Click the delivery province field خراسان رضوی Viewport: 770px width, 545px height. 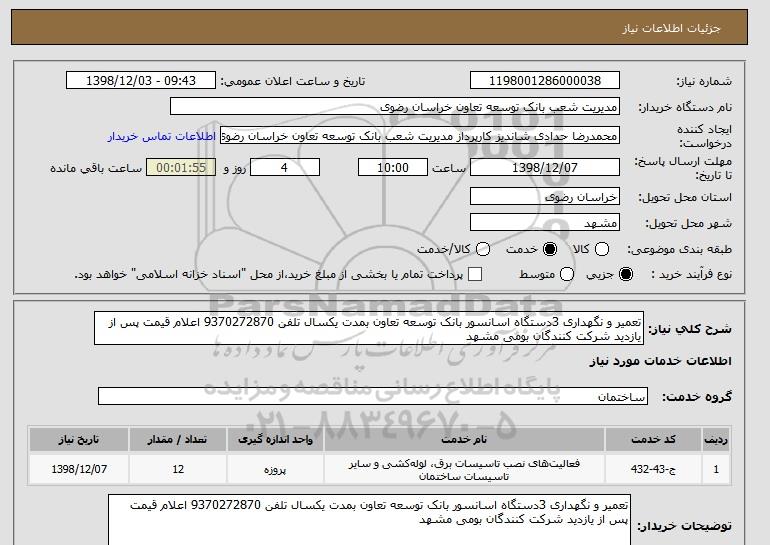click(x=545, y=196)
